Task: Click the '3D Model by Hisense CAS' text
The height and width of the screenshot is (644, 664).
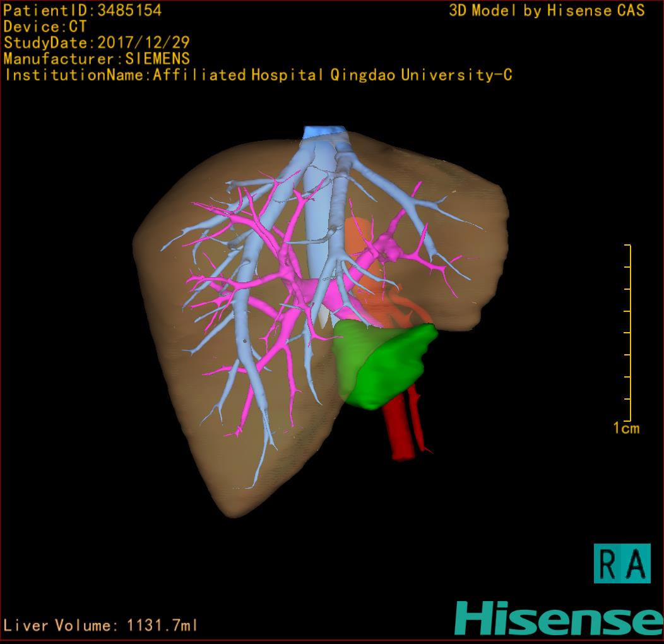Action: pyautogui.click(x=547, y=10)
